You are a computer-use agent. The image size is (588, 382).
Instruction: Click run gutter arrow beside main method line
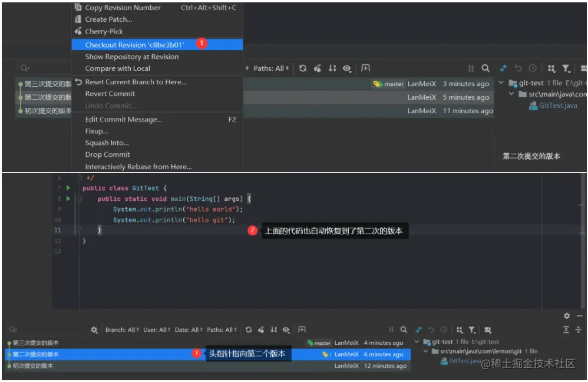[x=68, y=199]
